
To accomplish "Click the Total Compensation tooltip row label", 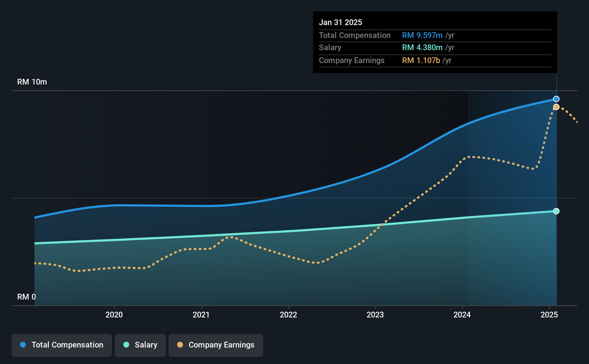I will point(355,35).
